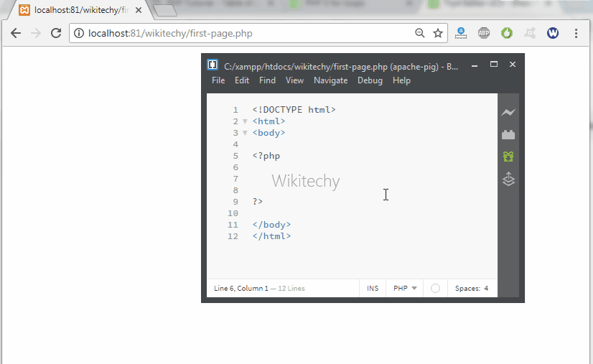Screen dimensions: 593x364
Task: Open the Extension Manager brick icon
Action: pos(508,134)
